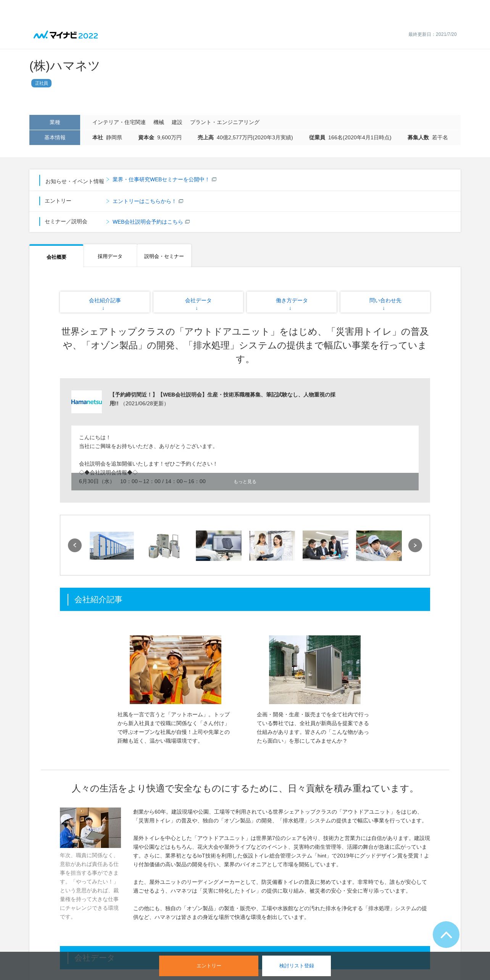The width and height of the screenshot is (490, 980).
Task: Click the お知らせ・イベント情報 label
Action: tap(75, 181)
